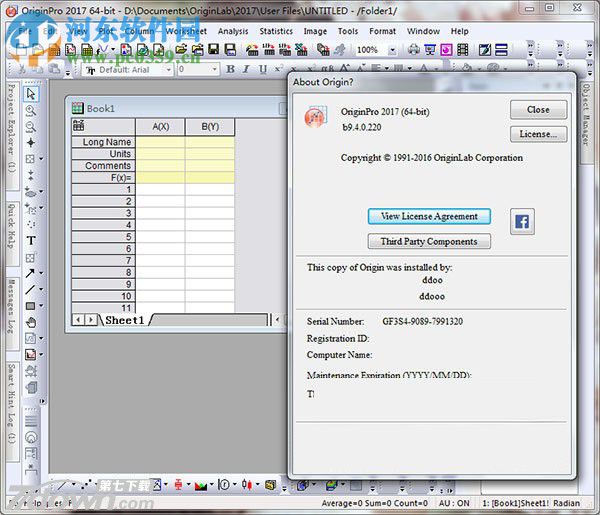
Task: Click the Close button in About dialog
Action: click(x=538, y=110)
